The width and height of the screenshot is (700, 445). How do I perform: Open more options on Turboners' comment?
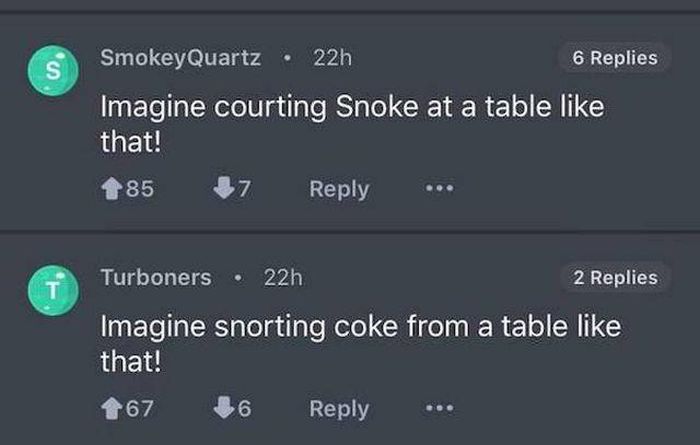pos(435,409)
